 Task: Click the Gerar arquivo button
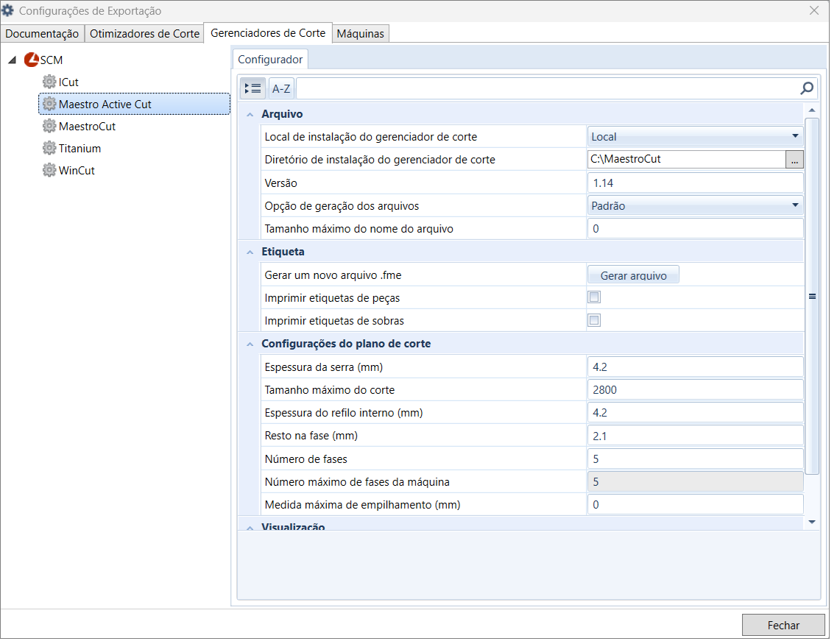click(x=633, y=275)
